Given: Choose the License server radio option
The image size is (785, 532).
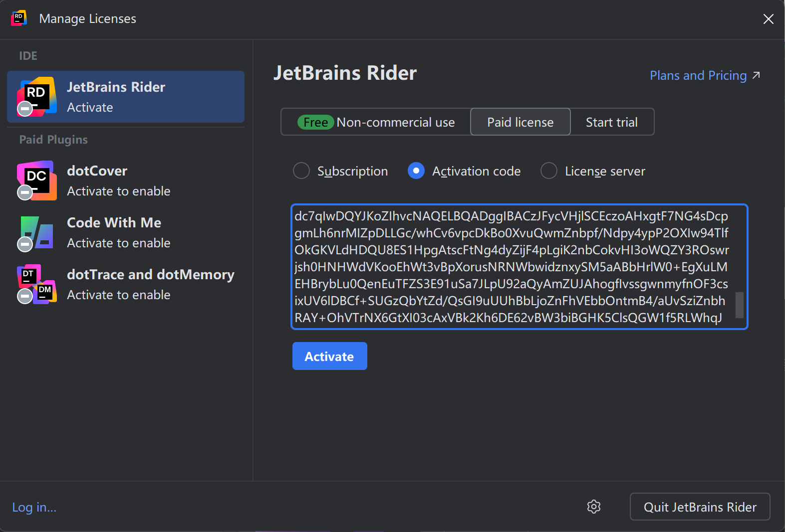Looking at the screenshot, I should pos(549,171).
